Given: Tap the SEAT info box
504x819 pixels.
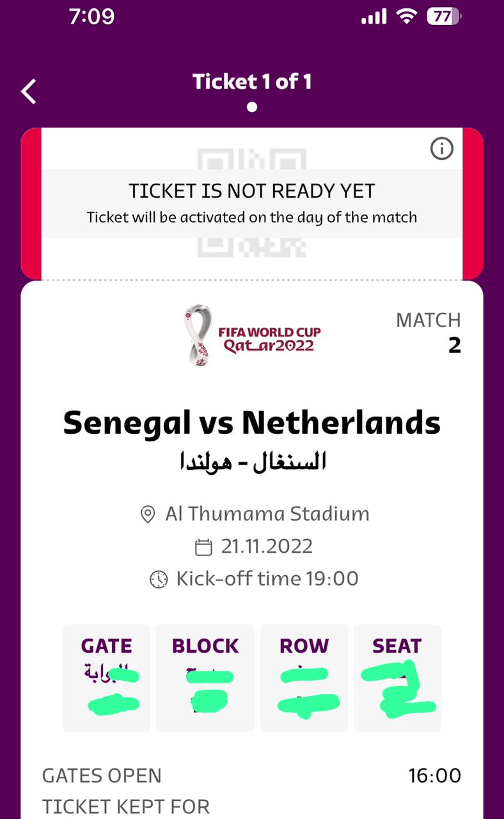Looking at the screenshot, I should tap(397, 678).
